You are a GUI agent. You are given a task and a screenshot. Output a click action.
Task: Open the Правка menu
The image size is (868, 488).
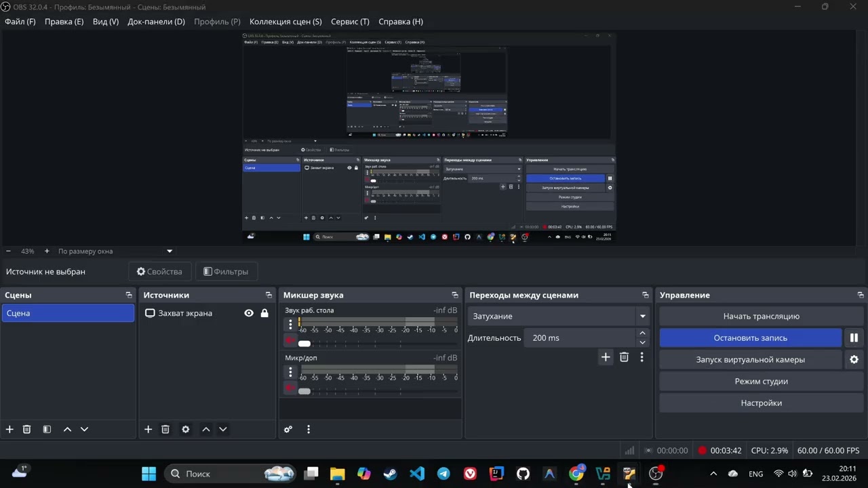64,22
